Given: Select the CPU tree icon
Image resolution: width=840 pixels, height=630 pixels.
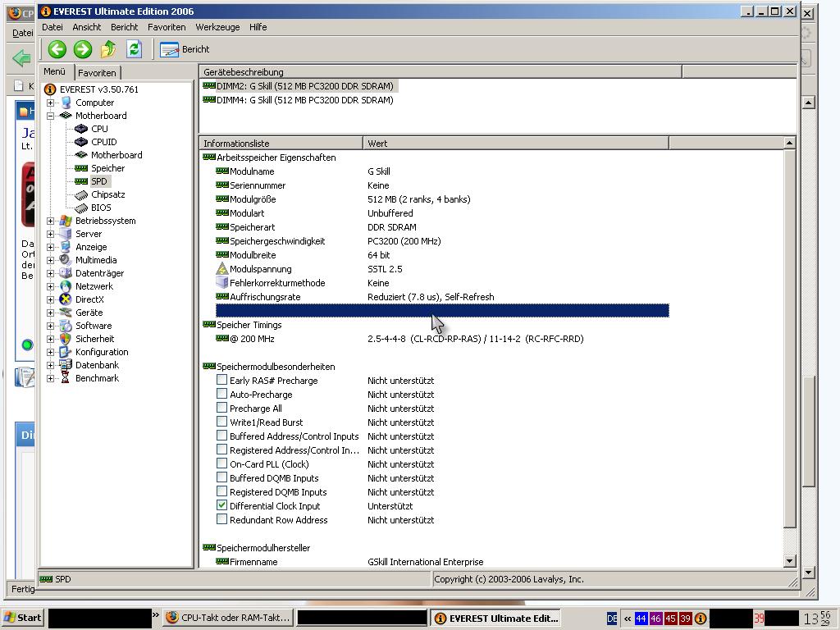Looking at the screenshot, I should (x=81, y=129).
